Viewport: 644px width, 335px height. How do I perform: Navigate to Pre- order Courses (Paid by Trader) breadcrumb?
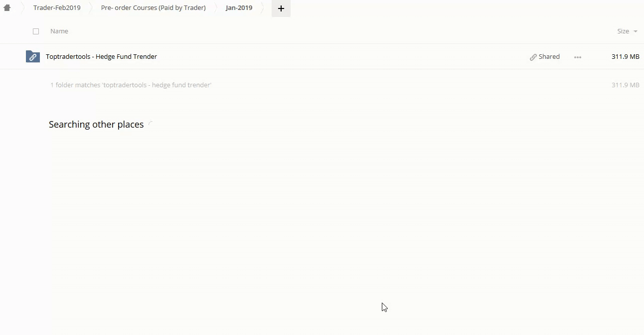[x=153, y=8]
